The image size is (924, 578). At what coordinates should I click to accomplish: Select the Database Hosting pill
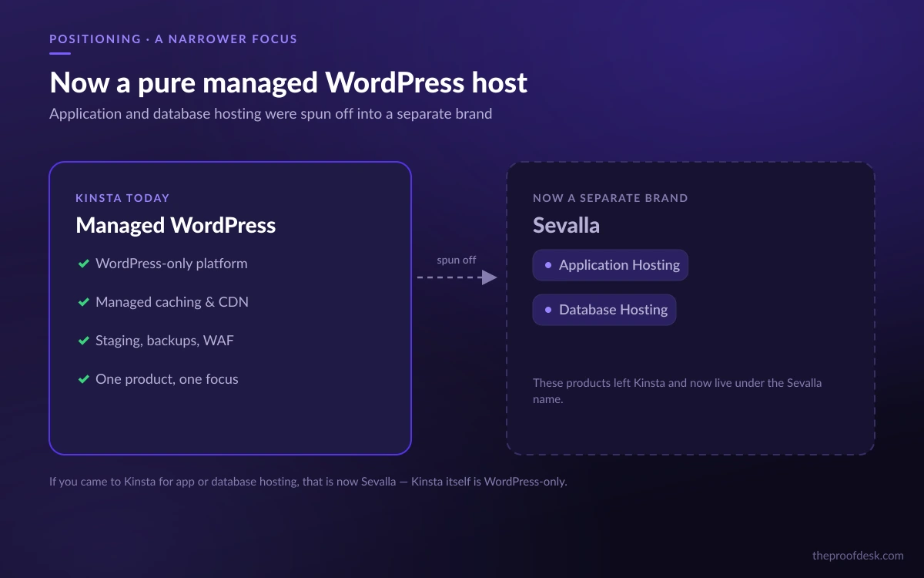click(x=604, y=310)
